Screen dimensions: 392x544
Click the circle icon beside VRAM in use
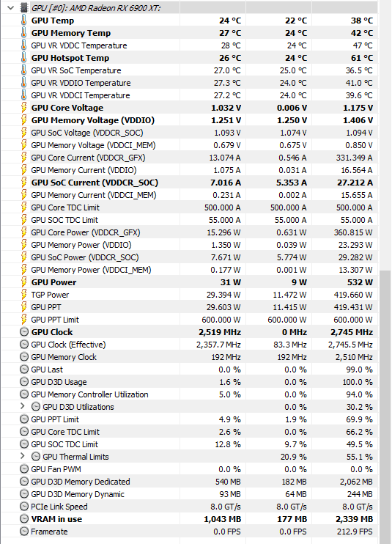24,519
